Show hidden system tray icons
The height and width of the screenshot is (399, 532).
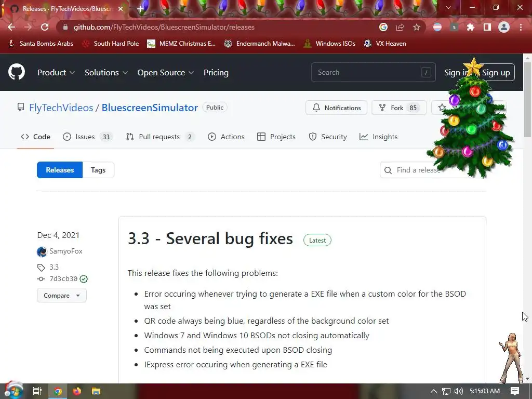(434, 391)
